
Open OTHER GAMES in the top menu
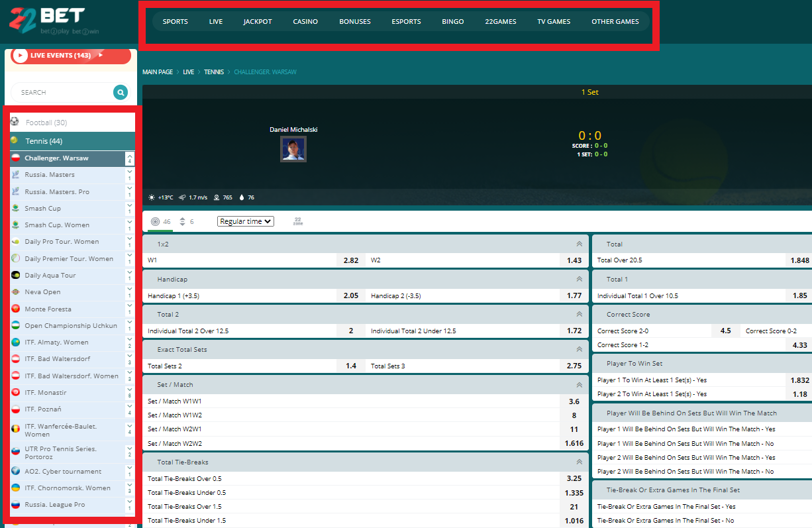[615, 21]
